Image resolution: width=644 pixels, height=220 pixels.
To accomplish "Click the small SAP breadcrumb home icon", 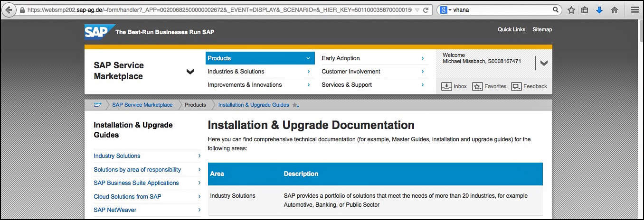I will coord(97,105).
